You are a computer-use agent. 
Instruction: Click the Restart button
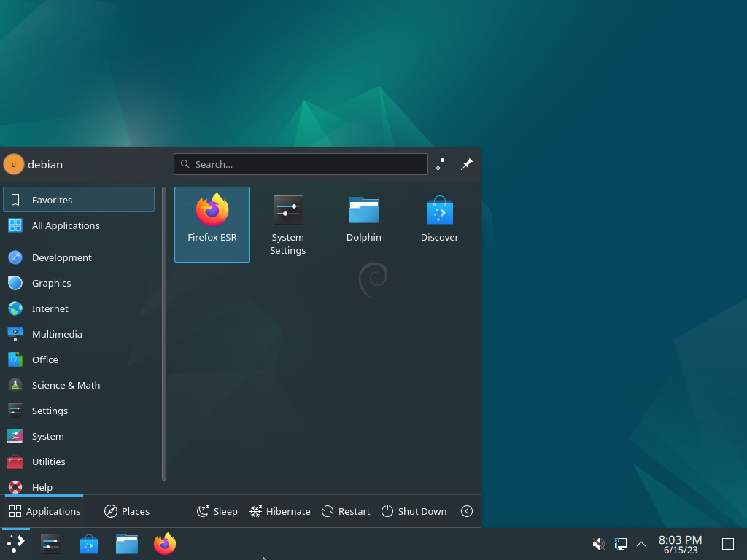coord(346,511)
